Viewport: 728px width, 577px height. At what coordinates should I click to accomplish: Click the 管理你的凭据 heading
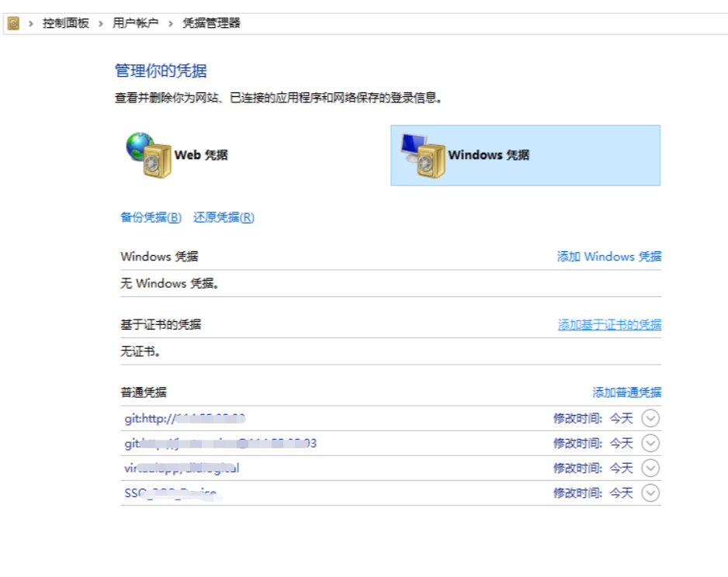click(161, 71)
